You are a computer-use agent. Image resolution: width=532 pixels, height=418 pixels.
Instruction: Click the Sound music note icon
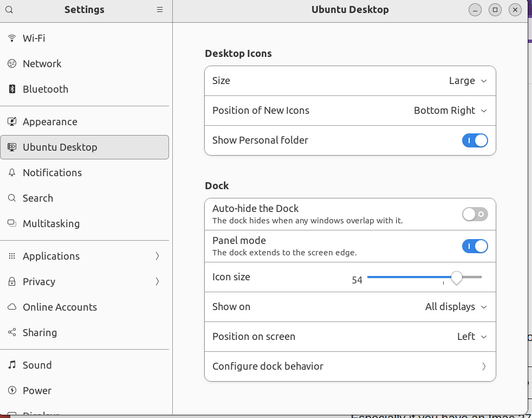[x=12, y=365]
